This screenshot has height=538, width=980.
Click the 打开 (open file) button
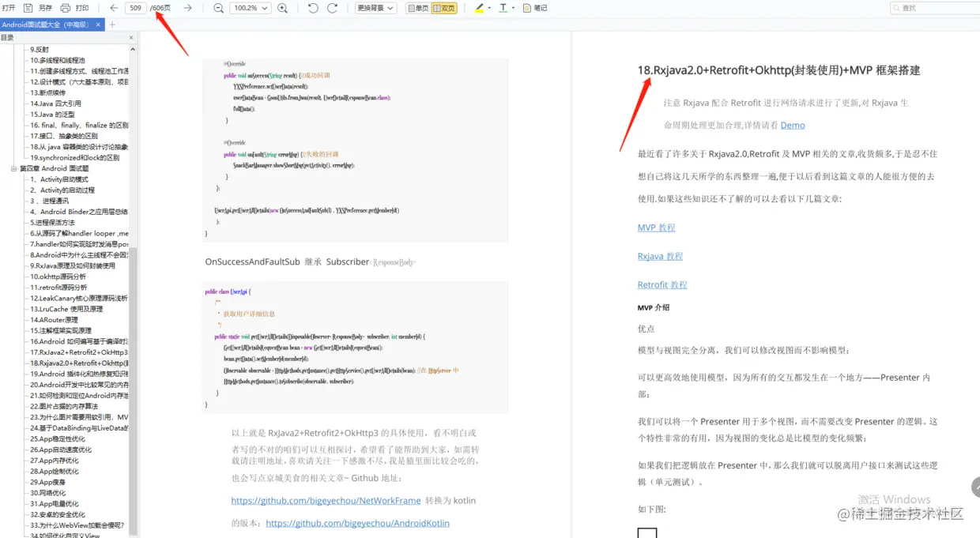click(x=9, y=8)
